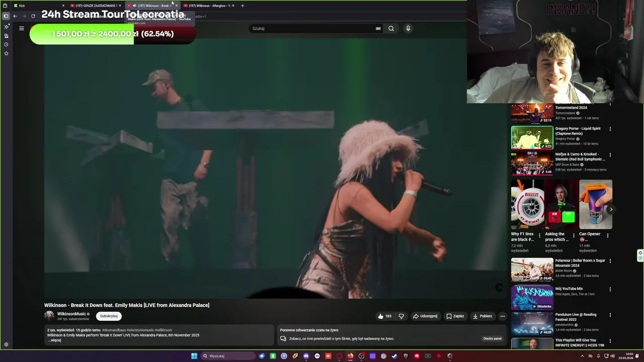The image size is (644, 362).
Task: Open the chat replay with Otwórz panel
Action: click(493, 339)
